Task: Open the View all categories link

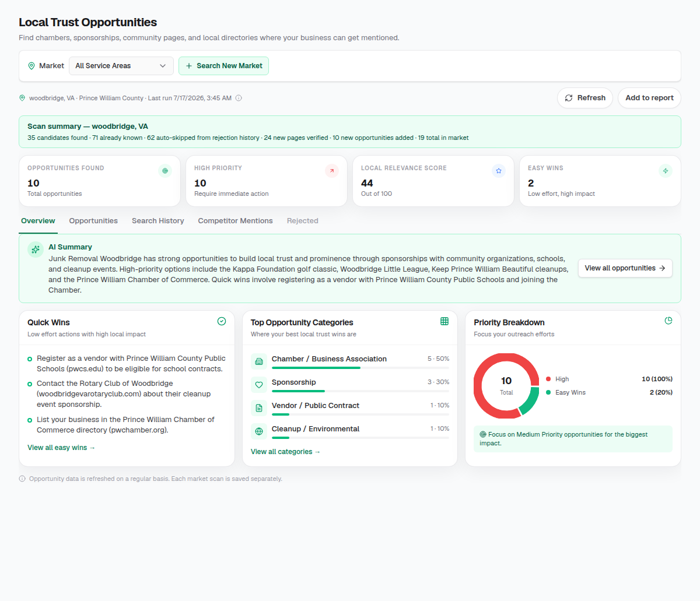Action: pyautogui.click(x=286, y=452)
